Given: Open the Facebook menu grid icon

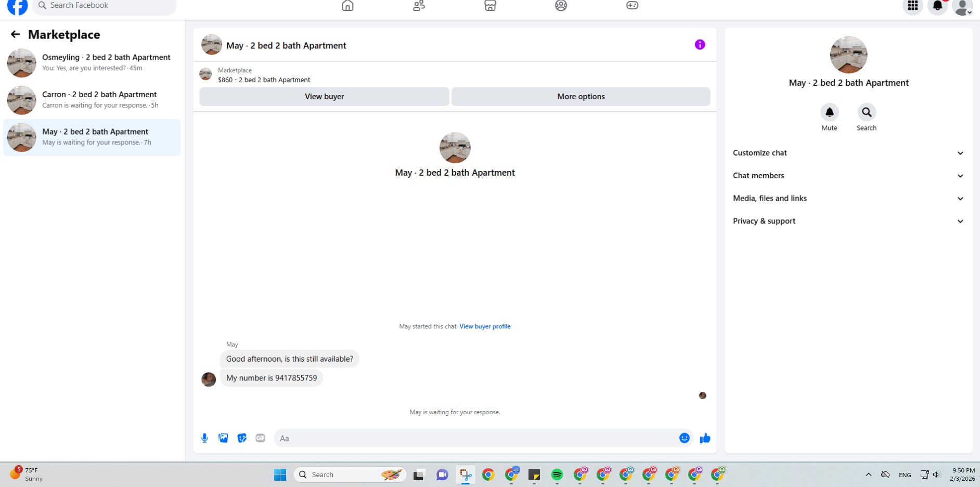Looking at the screenshot, I should click(912, 6).
